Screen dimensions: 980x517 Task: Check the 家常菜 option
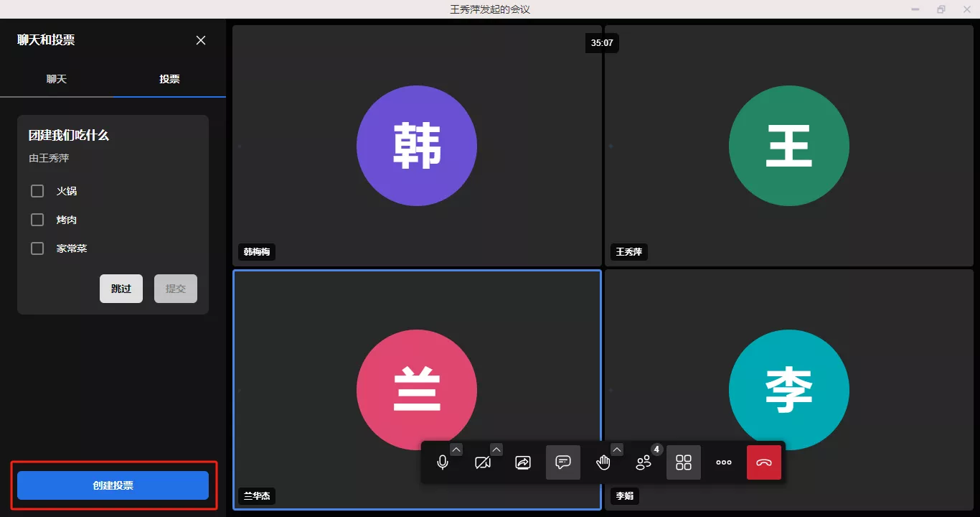(37, 248)
